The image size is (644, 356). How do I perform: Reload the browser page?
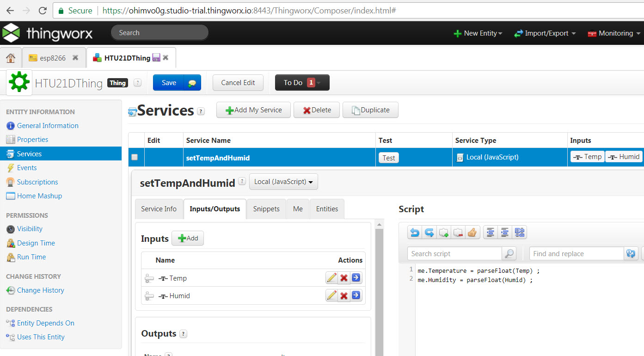pyautogui.click(x=43, y=10)
